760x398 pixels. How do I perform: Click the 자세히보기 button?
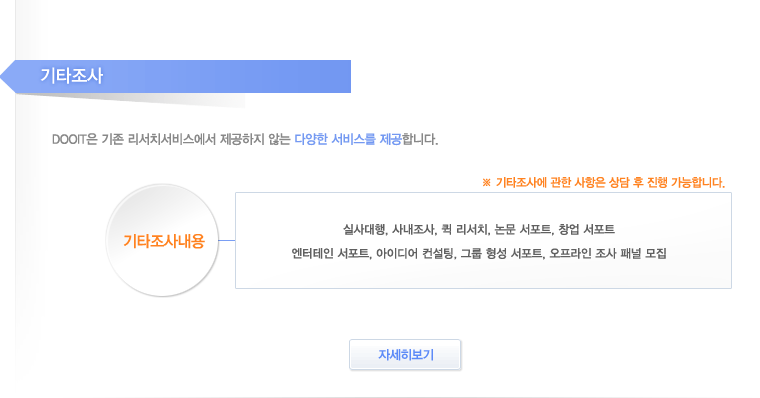tap(405, 354)
